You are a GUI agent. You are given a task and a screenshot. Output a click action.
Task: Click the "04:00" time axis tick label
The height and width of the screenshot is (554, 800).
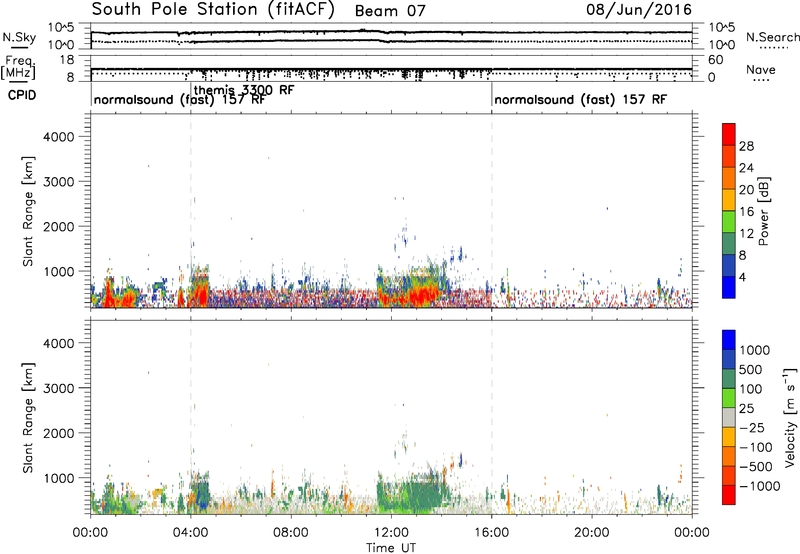tap(191, 533)
